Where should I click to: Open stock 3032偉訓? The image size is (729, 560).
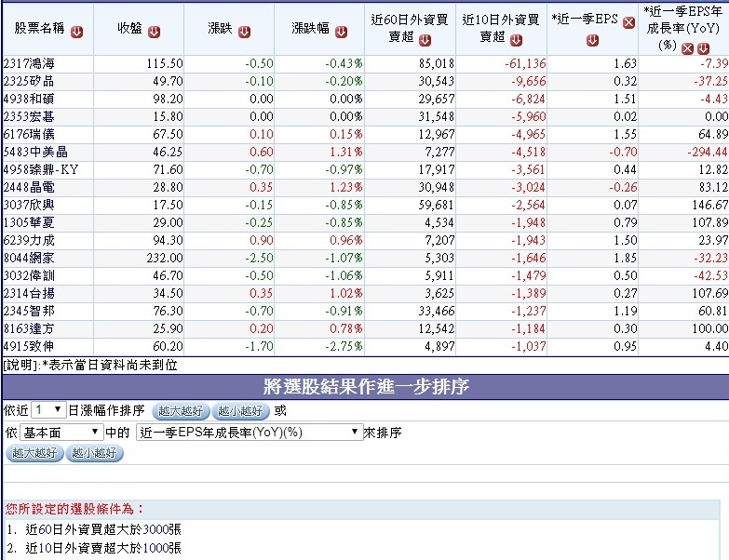coord(29,275)
